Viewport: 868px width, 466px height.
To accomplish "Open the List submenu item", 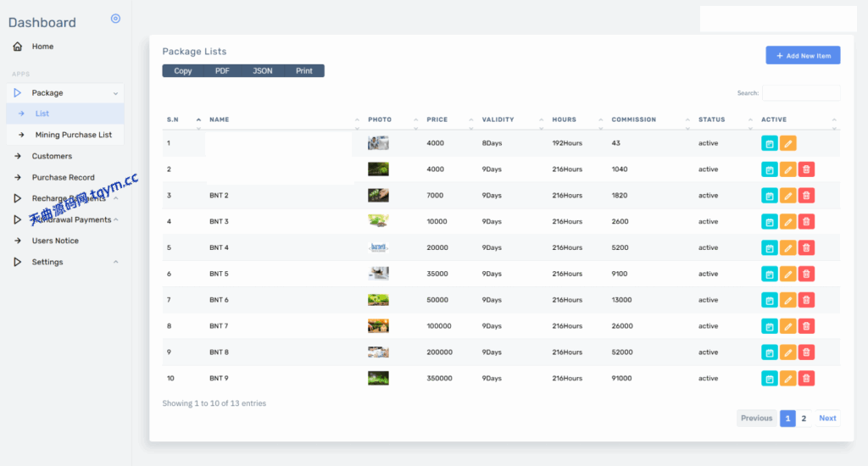I will point(65,114).
